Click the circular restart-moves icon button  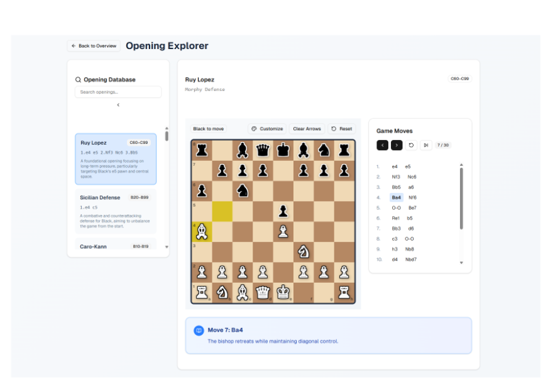click(x=411, y=145)
